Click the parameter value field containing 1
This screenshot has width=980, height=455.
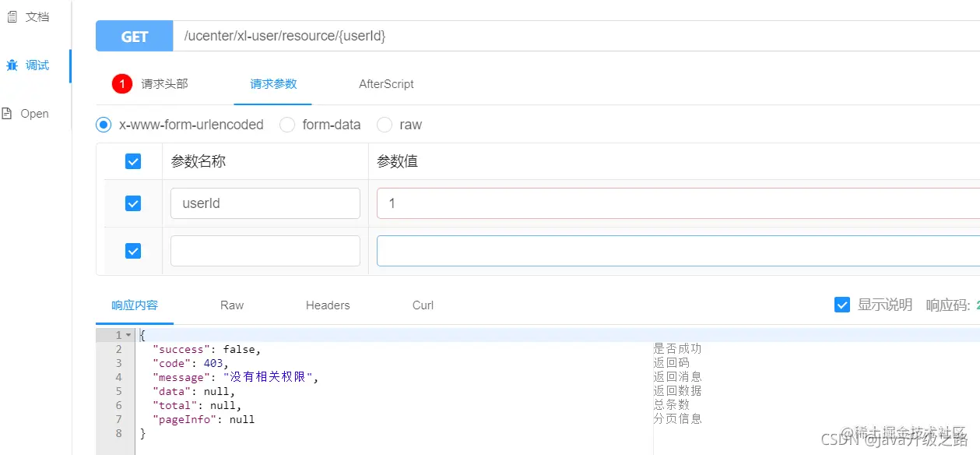(x=678, y=203)
